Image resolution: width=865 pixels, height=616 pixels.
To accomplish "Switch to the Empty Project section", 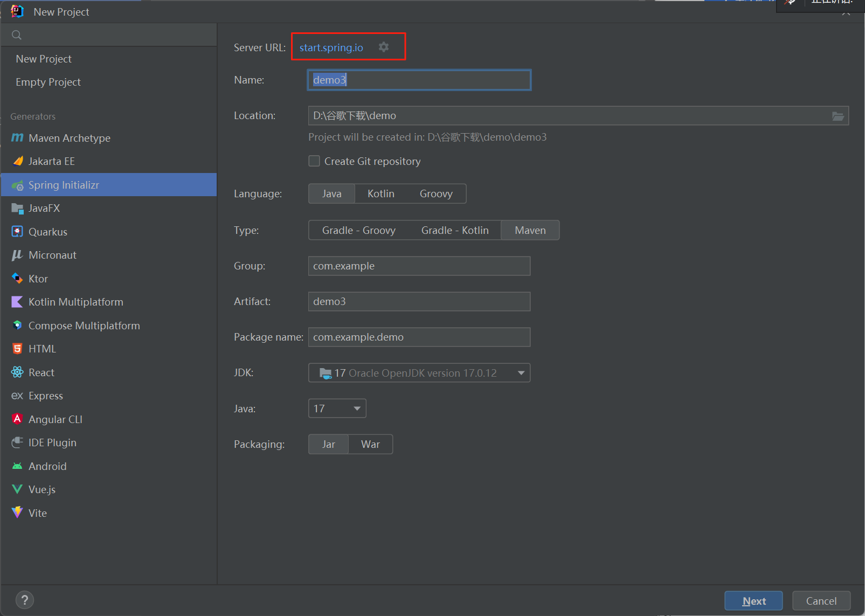I will click(x=48, y=82).
